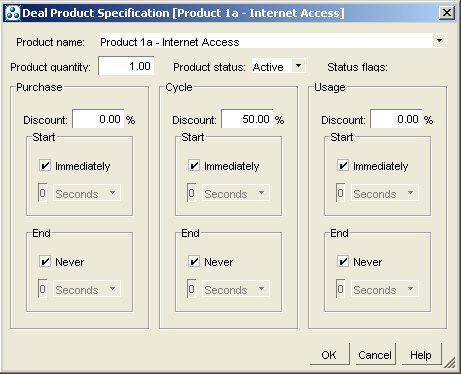Click the OK button
The image size is (461, 374).
tap(329, 355)
